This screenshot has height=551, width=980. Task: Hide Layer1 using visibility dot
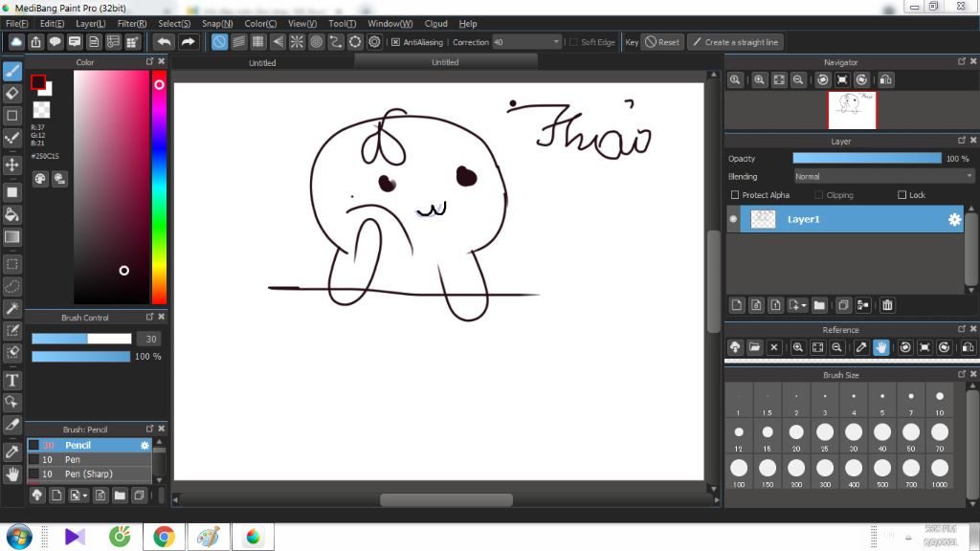click(733, 219)
